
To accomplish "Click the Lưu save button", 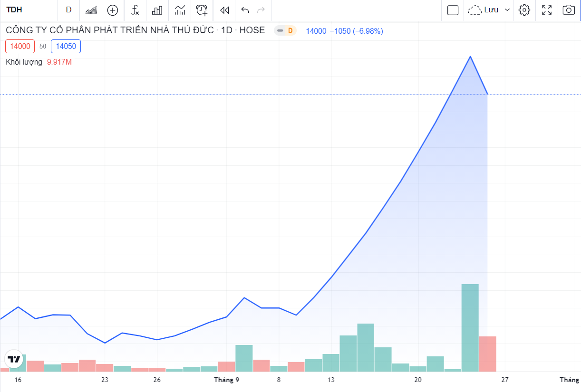I will point(484,10).
